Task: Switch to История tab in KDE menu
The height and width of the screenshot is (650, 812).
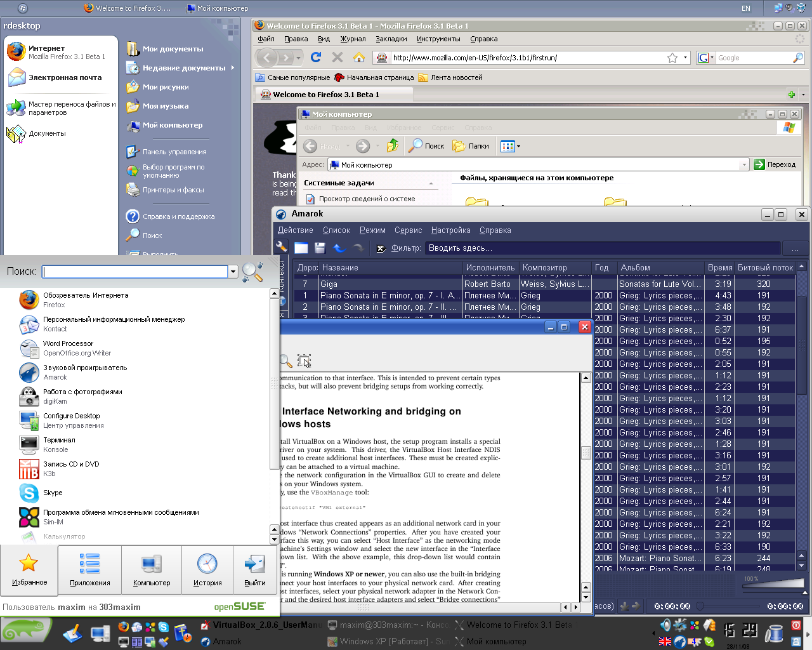Action: coord(207,569)
